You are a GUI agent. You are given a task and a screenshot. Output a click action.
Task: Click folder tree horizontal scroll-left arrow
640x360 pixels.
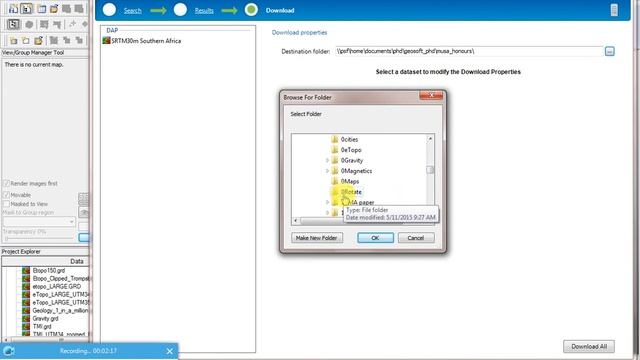pyautogui.click(x=296, y=221)
